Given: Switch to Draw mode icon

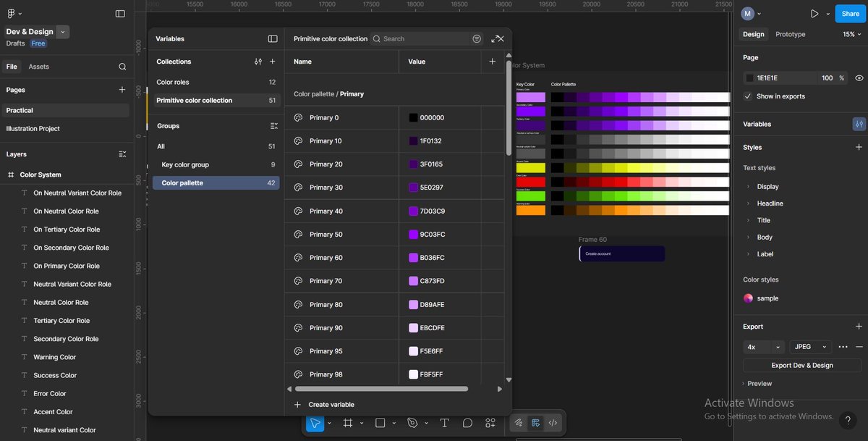Looking at the screenshot, I should pos(519,423).
